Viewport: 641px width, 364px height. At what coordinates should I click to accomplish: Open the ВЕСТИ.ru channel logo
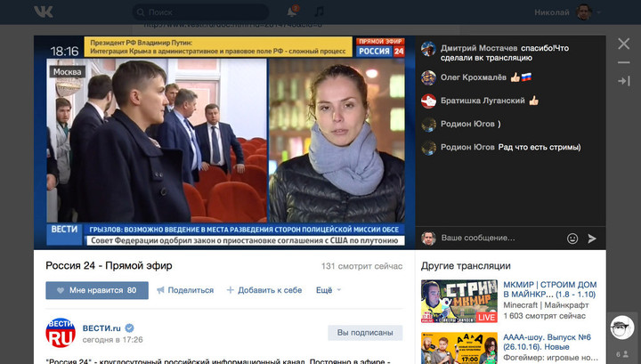coord(61,333)
